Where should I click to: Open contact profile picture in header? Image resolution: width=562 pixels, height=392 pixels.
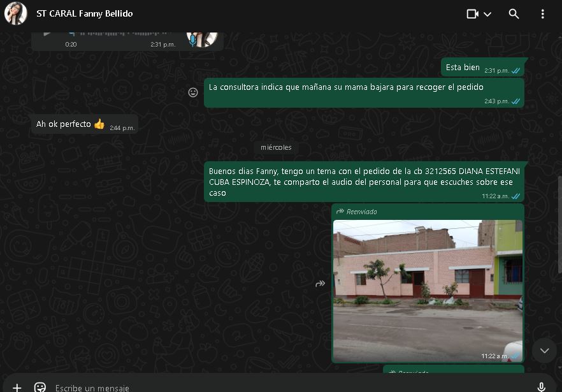point(16,13)
